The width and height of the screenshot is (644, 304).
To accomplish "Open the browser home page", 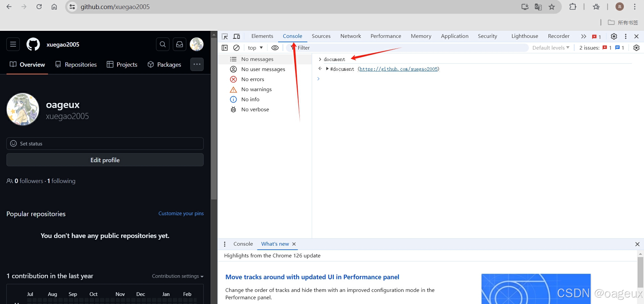I will coord(54,7).
